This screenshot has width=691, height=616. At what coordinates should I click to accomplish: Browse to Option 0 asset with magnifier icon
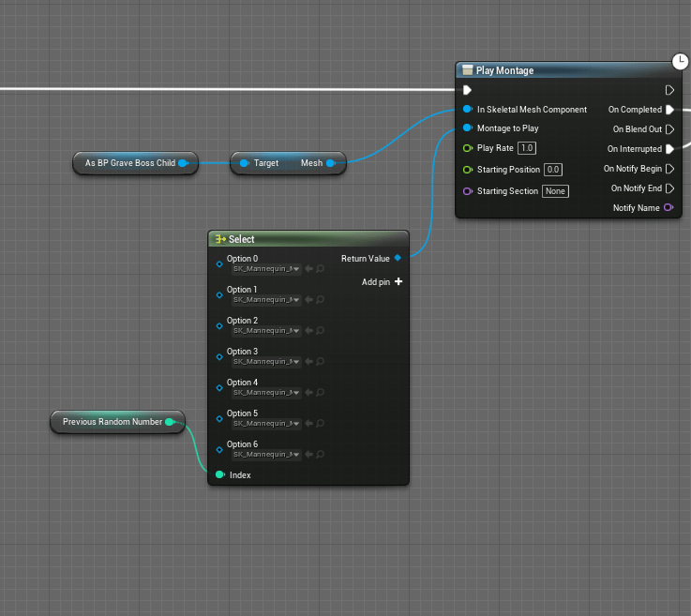(321, 269)
